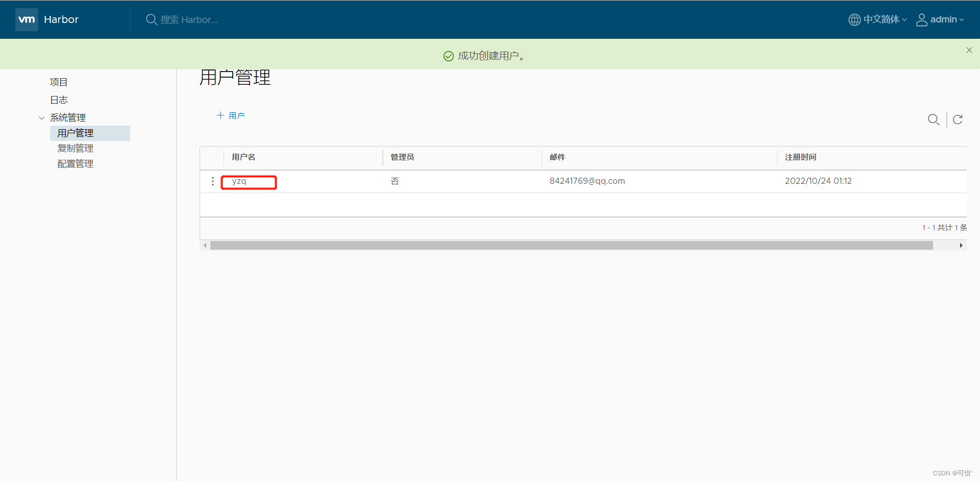Open the action menu for user yzq
This screenshot has width=980, height=481.
coord(213,181)
